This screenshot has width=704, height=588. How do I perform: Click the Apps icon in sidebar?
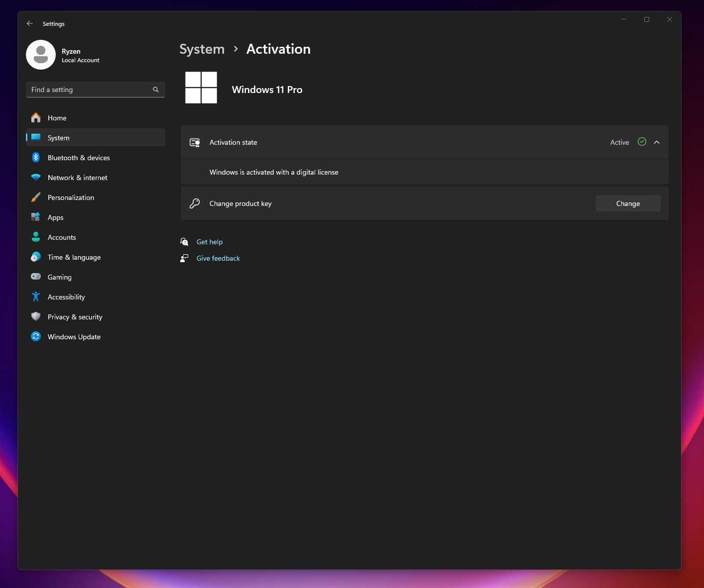[36, 217]
